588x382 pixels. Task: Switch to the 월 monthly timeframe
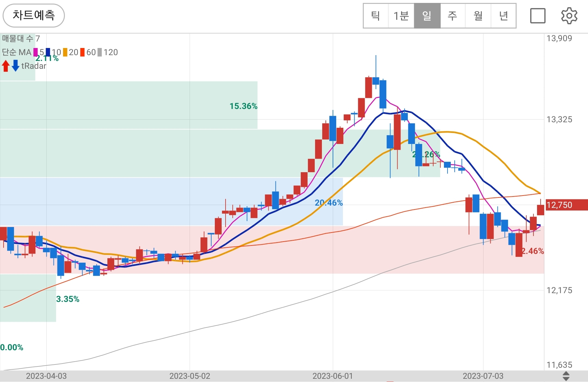coord(478,16)
